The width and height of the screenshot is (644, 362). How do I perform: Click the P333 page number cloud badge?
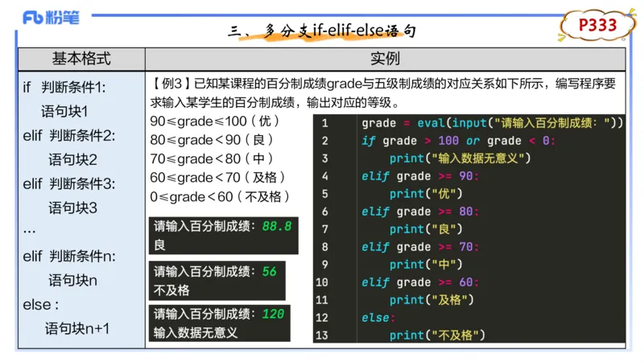point(597,25)
